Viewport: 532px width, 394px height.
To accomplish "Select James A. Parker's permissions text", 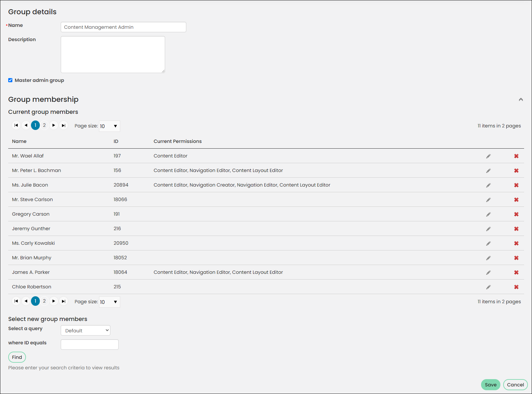I will coord(218,272).
